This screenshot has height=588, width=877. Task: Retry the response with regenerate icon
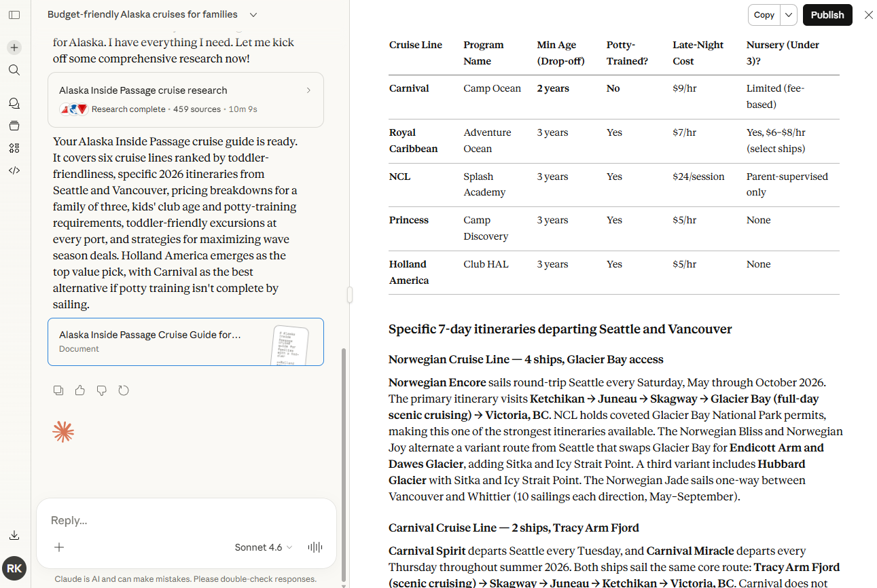point(124,390)
